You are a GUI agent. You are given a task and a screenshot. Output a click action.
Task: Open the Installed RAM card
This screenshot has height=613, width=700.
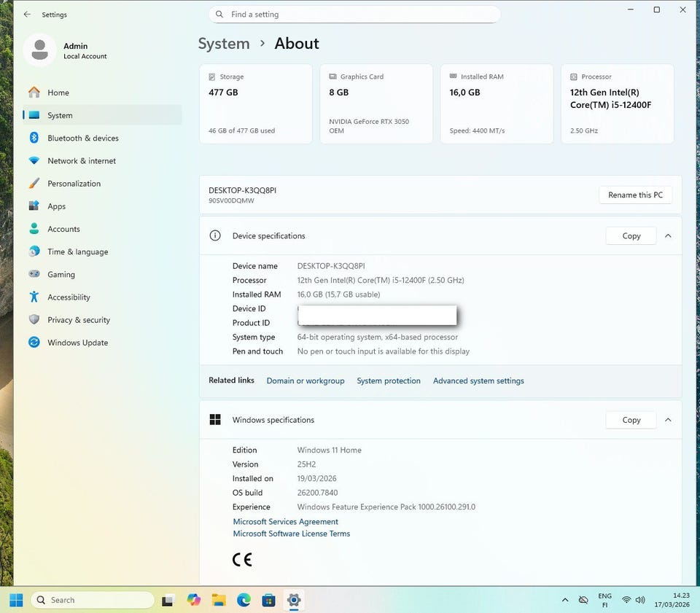click(x=497, y=104)
